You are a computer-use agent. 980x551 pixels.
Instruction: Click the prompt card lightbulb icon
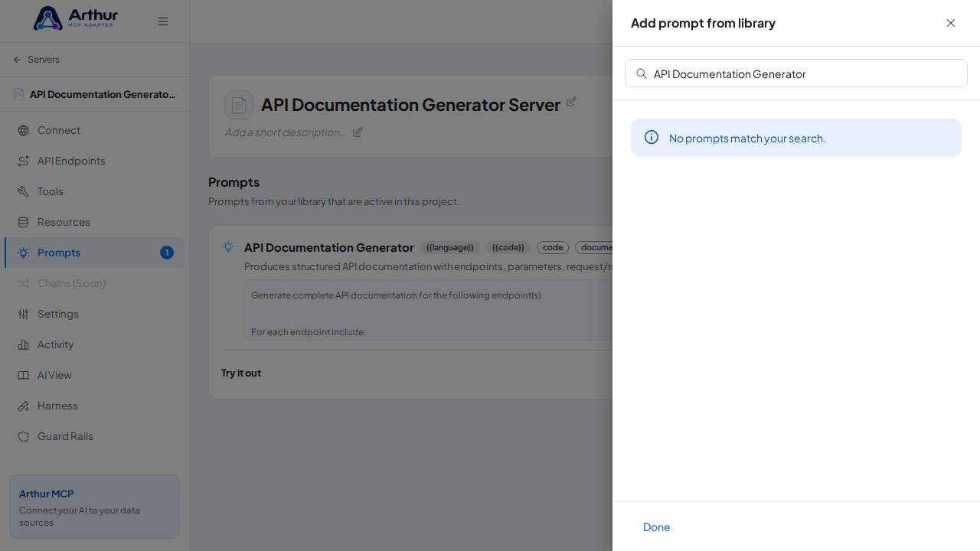click(x=228, y=246)
